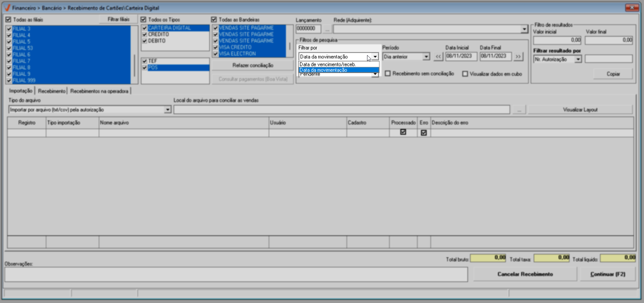Open the 'Tipo do arquivo' dropdown
Viewport: 644px width, 303px height.
coord(168,109)
